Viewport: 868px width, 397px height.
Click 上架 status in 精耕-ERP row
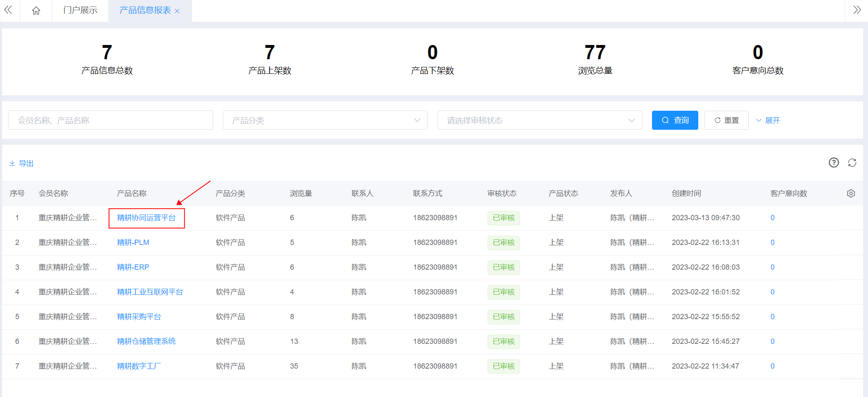556,267
